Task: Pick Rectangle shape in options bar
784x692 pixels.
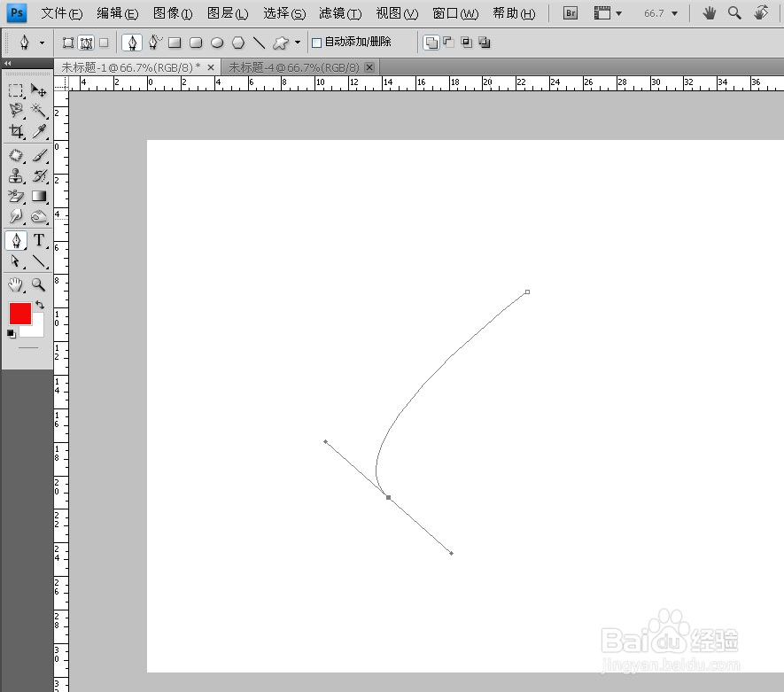Action: pyautogui.click(x=175, y=43)
